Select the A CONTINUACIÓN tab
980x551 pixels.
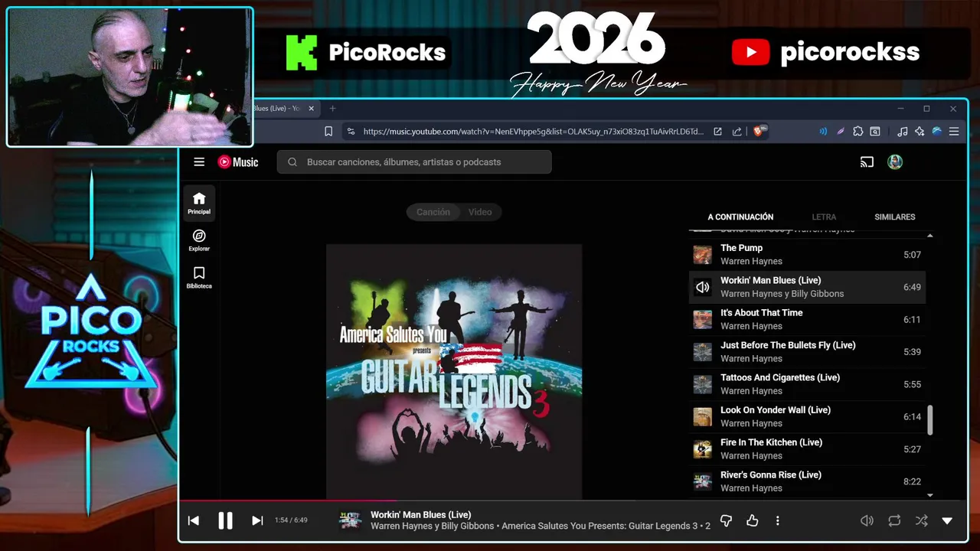(x=740, y=217)
